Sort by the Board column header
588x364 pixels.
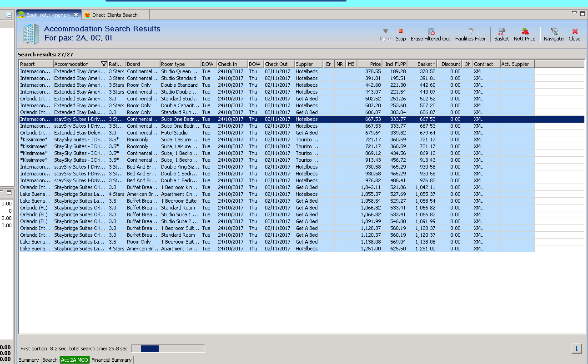click(143, 64)
